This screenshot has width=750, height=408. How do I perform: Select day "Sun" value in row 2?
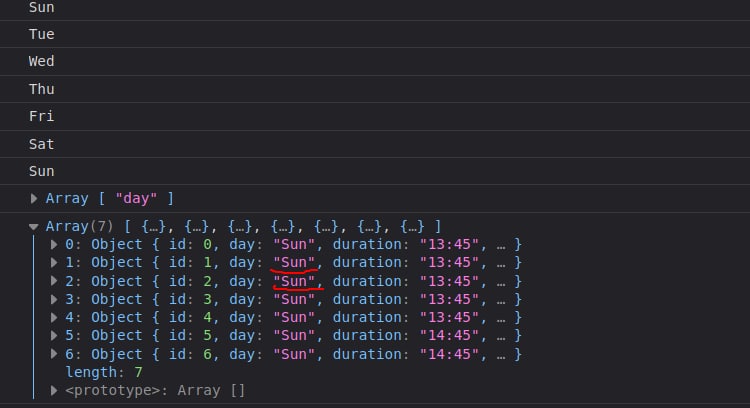(294, 281)
